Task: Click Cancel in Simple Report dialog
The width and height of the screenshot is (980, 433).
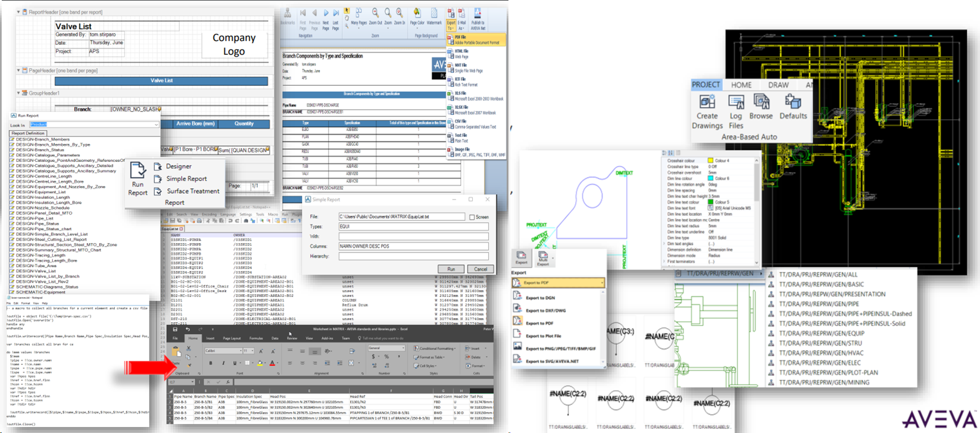Action: 480,269
